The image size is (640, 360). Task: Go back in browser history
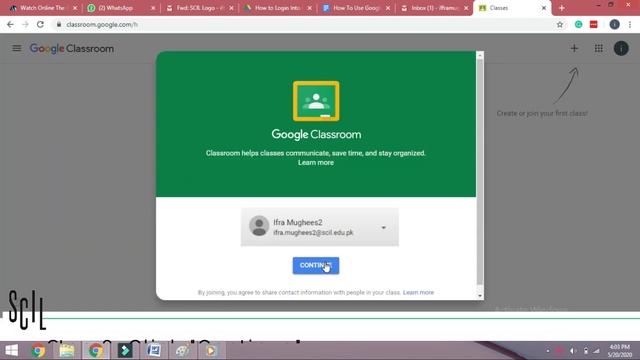point(10,24)
